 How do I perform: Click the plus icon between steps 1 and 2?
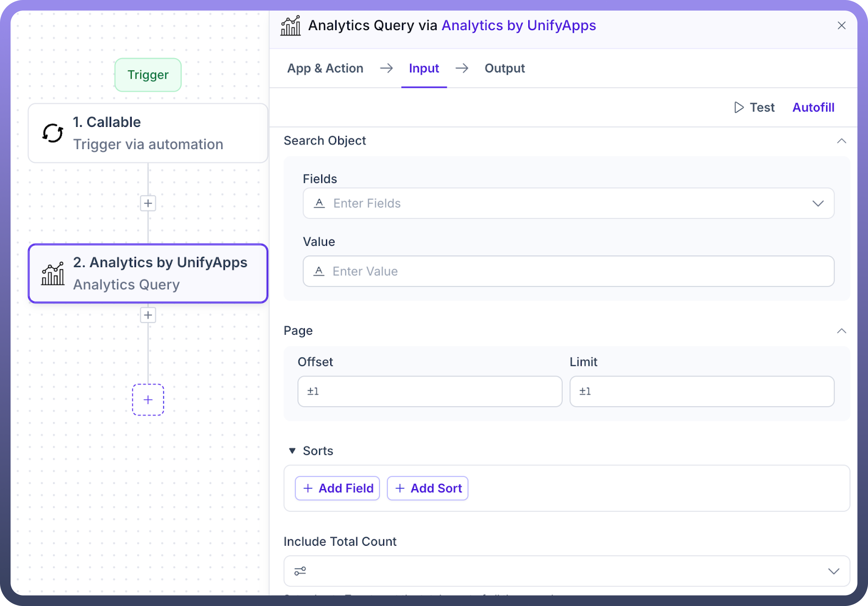tap(148, 203)
